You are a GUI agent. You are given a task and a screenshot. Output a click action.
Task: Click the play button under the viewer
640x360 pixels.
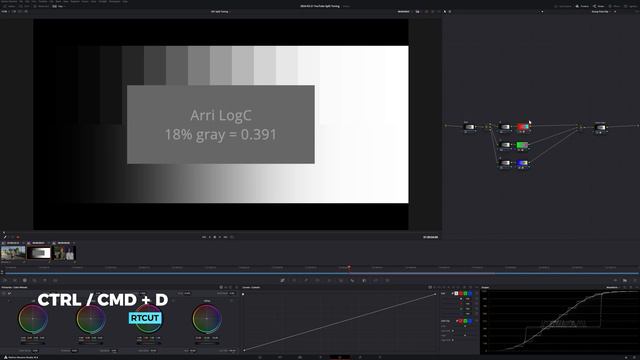[220, 237]
